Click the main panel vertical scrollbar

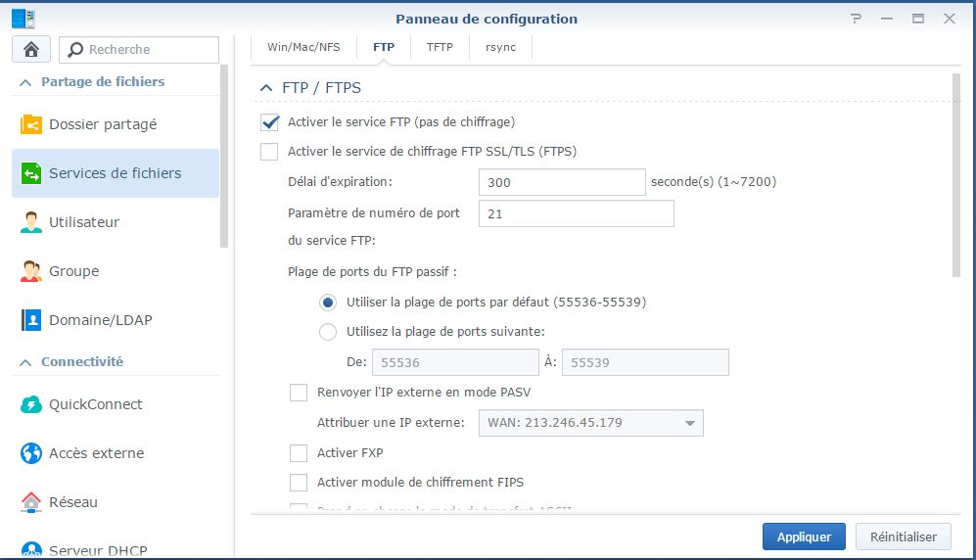point(956,175)
